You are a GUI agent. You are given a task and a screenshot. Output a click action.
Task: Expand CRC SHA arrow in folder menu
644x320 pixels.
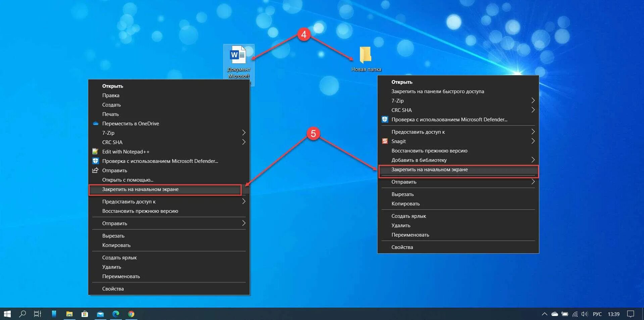(x=533, y=110)
